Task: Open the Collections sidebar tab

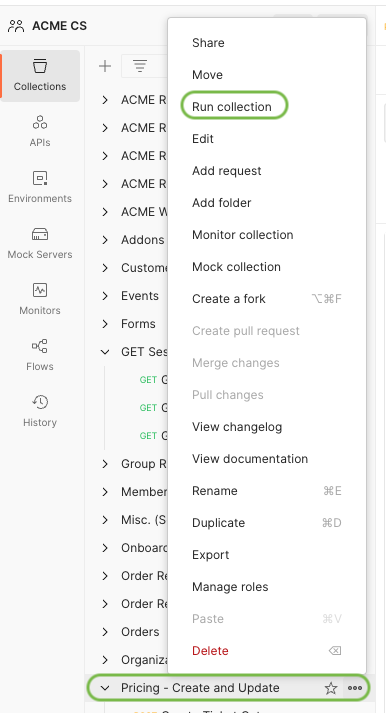Action: tap(40, 75)
